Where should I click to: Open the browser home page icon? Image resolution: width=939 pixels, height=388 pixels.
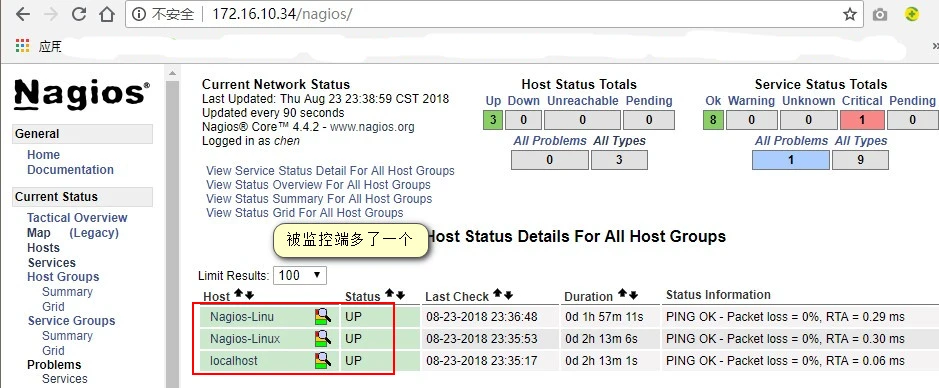107,14
